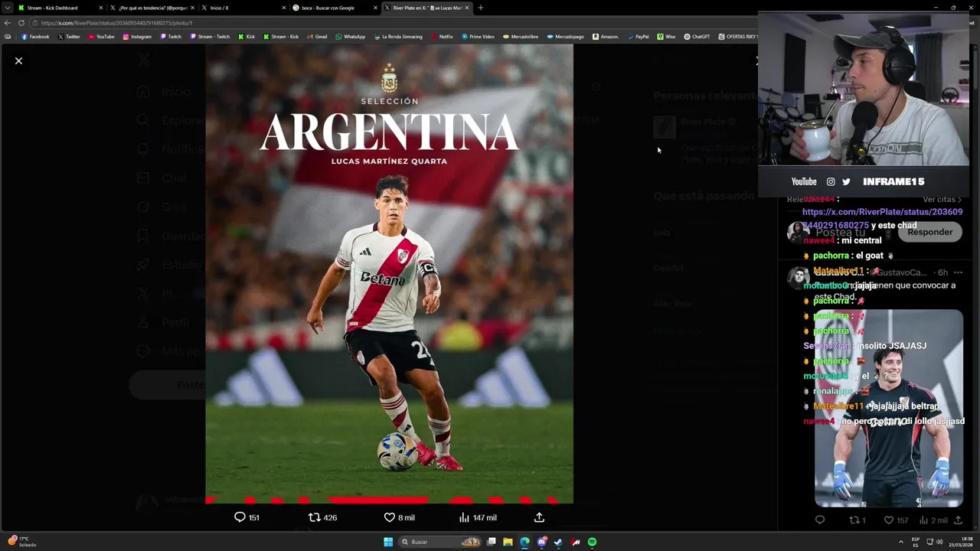Open the Facebook bookmark

35,37
